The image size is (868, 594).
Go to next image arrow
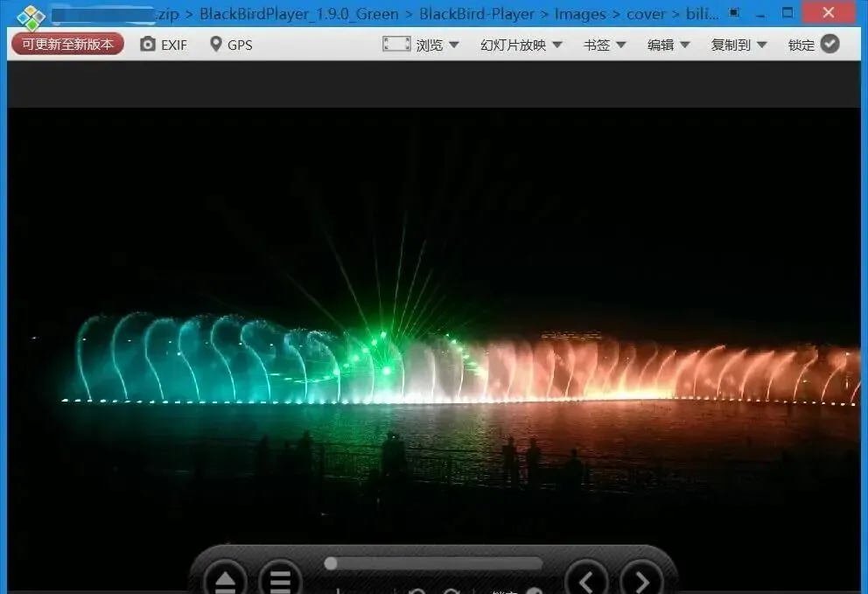642,578
